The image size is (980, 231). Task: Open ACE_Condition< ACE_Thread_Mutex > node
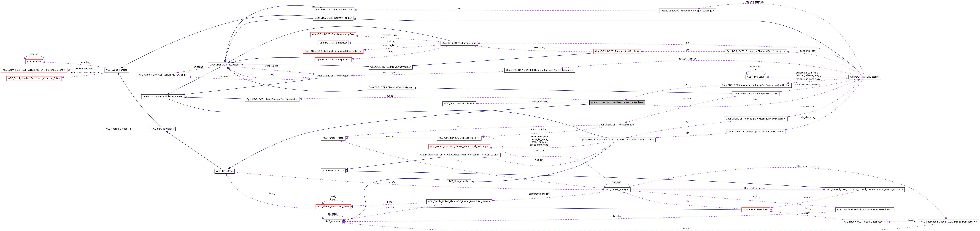click(459, 138)
